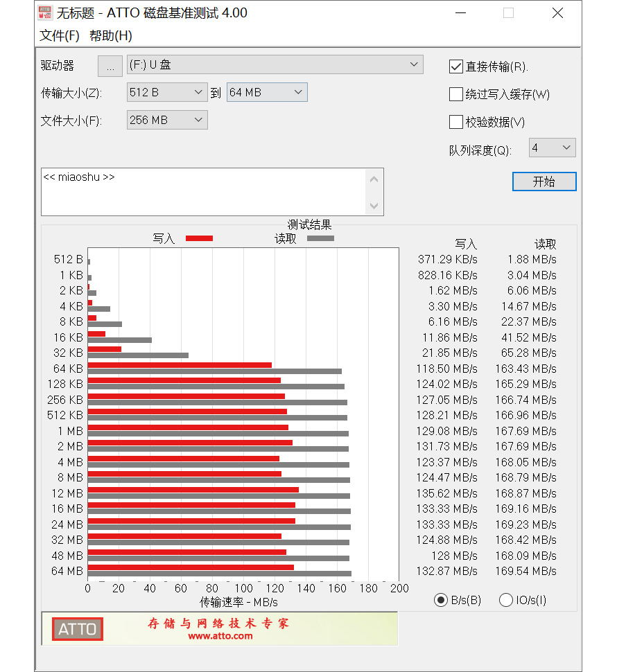Select the B/s(B) radio button
The width and height of the screenshot is (617, 672).
(441, 600)
